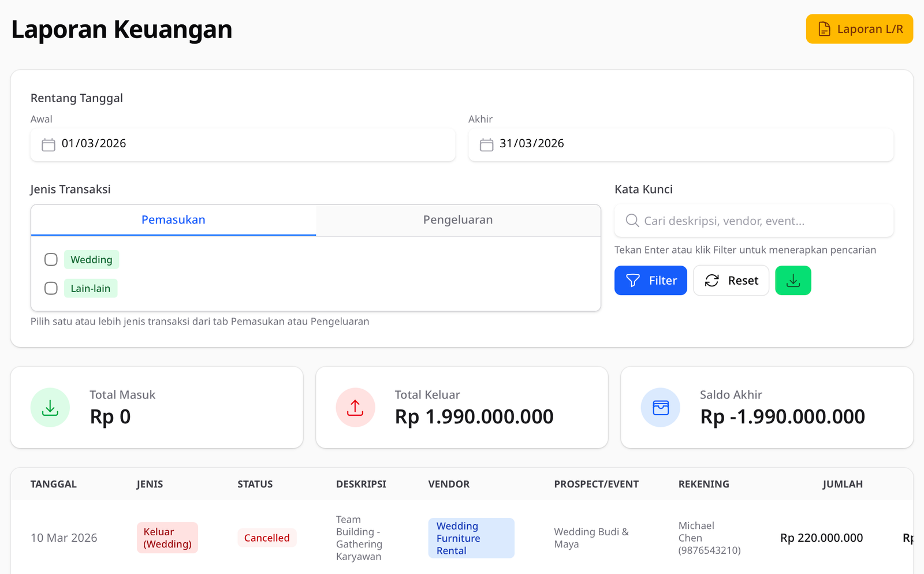
Task: Reset the filters with the Reset button
Action: pyautogui.click(x=731, y=281)
